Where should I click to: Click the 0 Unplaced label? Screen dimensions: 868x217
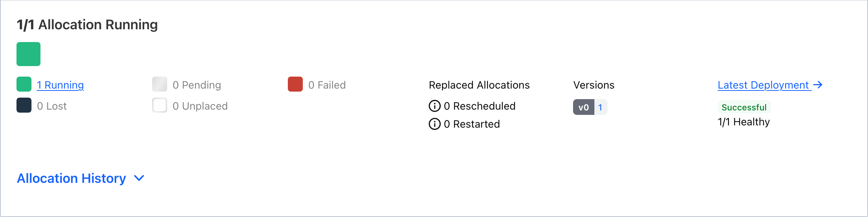click(200, 106)
